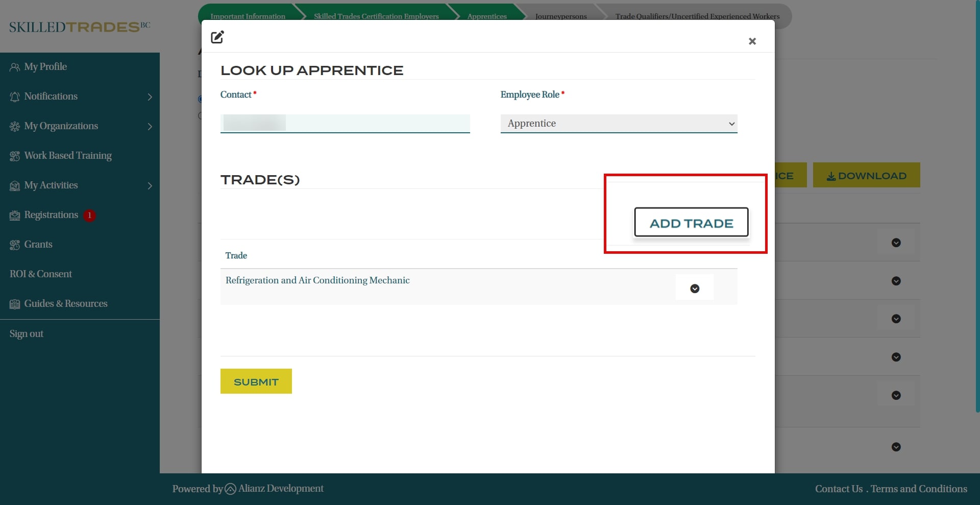Image resolution: width=980 pixels, height=505 pixels.
Task: Click the Notifications bell icon
Action: (15, 97)
